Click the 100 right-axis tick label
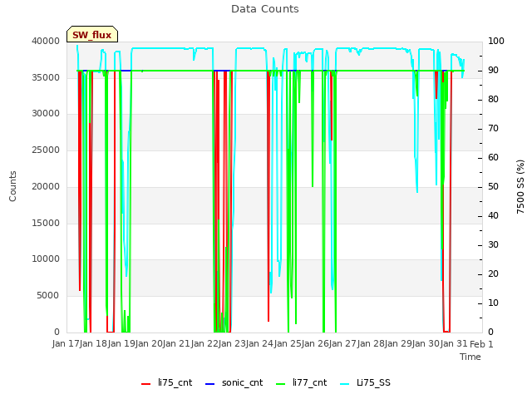Image resolution: width=532 pixels, height=399 pixels. tap(496, 41)
